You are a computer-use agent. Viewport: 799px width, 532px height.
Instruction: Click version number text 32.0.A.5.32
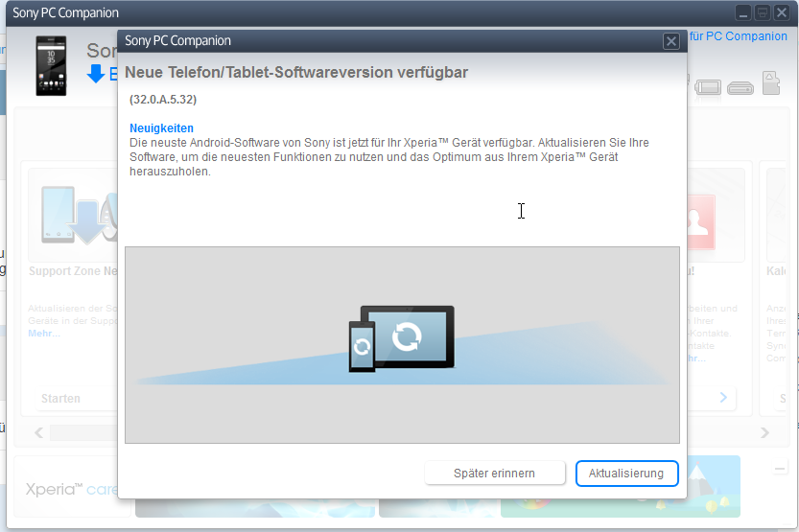click(x=163, y=100)
